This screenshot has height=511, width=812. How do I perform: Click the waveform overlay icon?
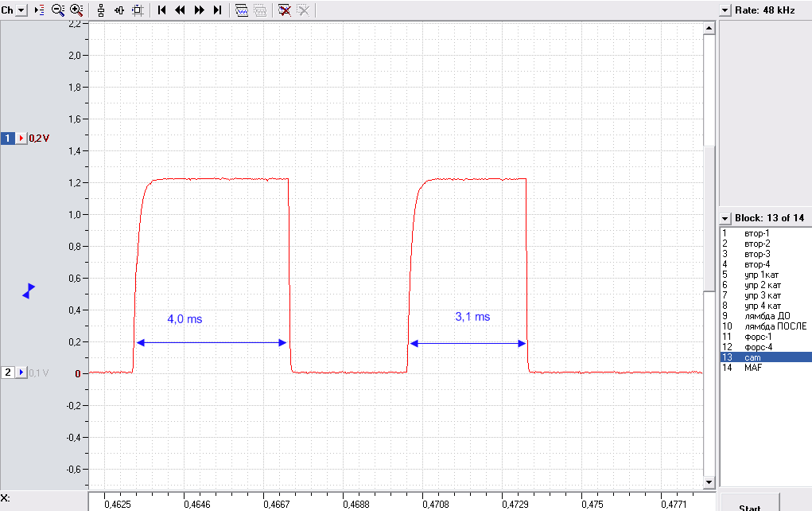(x=242, y=10)
